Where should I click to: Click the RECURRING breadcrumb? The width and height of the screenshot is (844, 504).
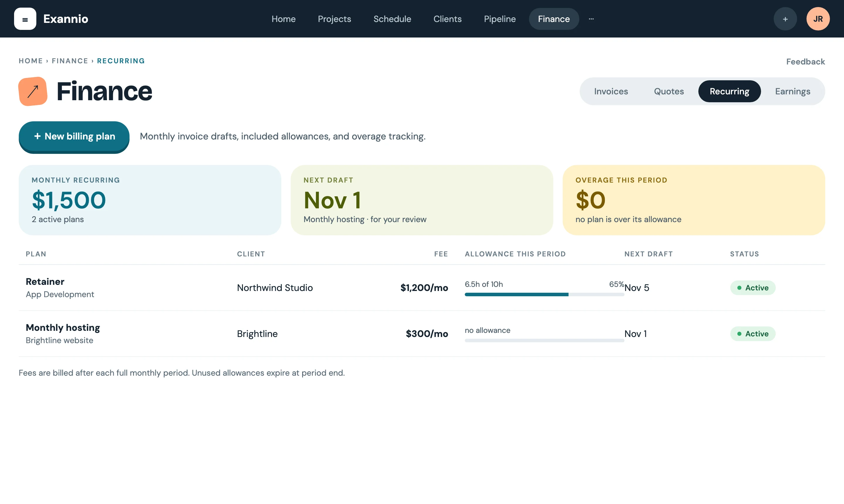120,61
